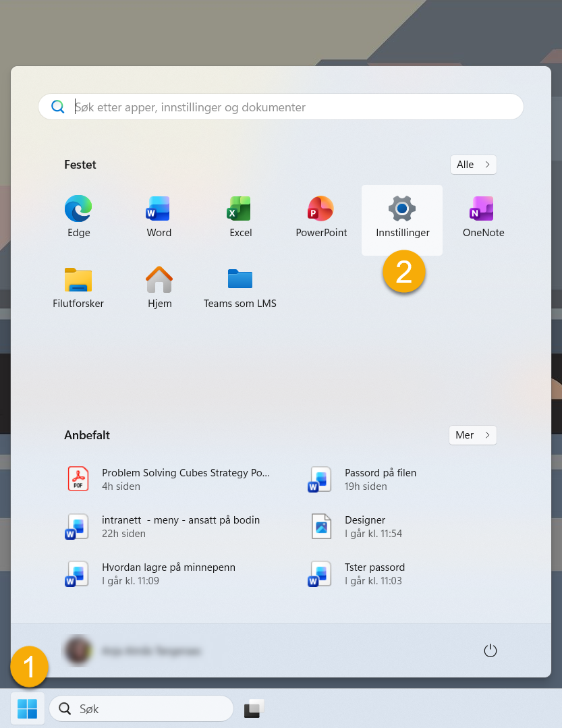The height and width of the screenshot is (728, 562).
Task: Open the Edge browser app
Action: pos(78,216)
